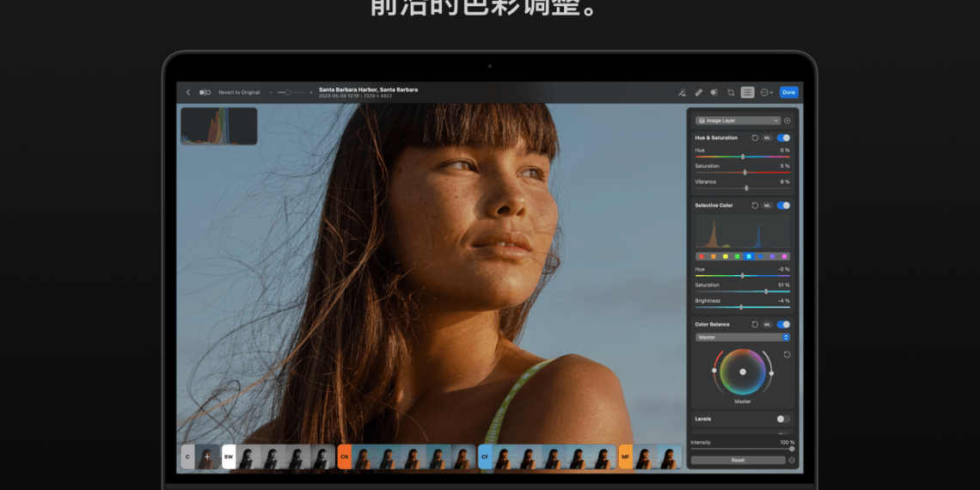The height and width of the screenshot is (490, 980).
Task: Click ML button for Selective Color
Action: pyautogui.click(x=768, y=205)
